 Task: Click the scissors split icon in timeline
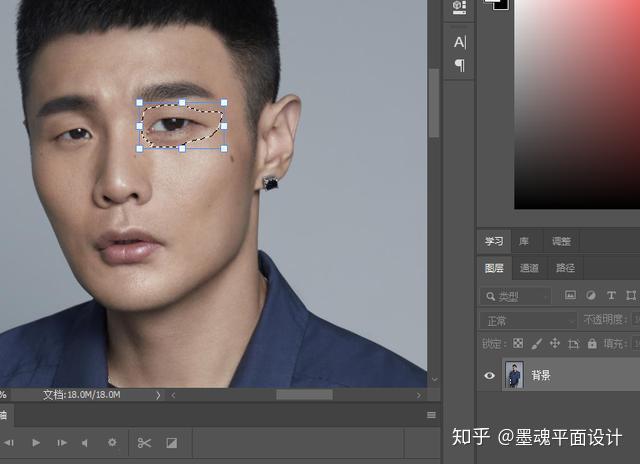(x=144, y=443)
